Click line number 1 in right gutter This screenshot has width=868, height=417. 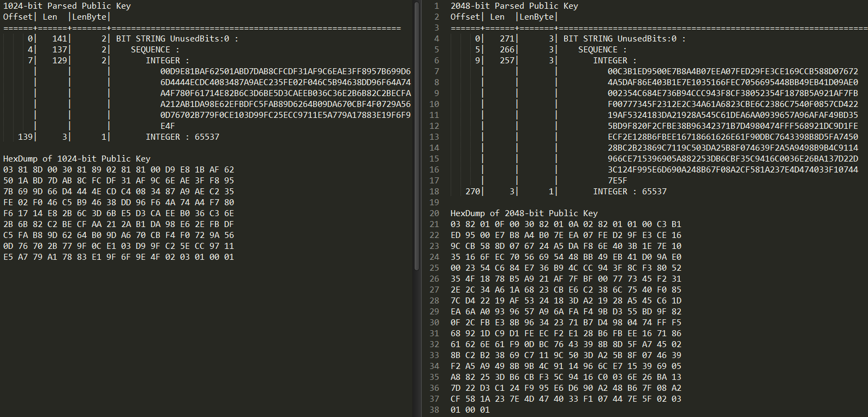click(436, 5)
